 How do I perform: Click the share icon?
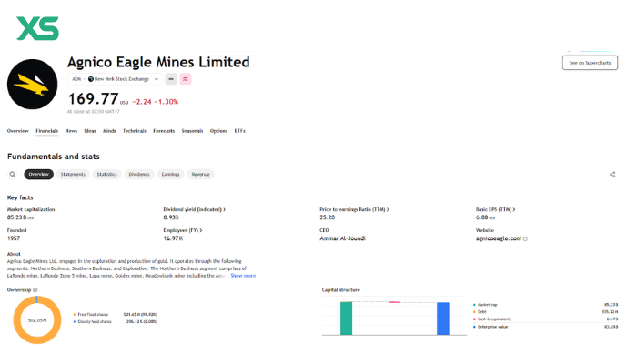click(612, 175)
